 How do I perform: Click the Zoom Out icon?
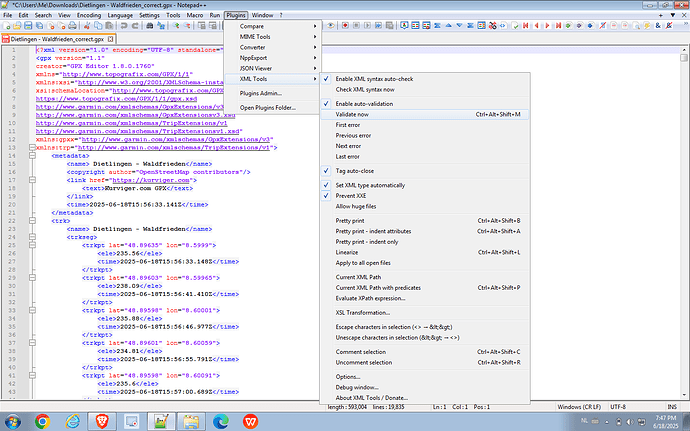pyautogui.click(x=187, y=26)
